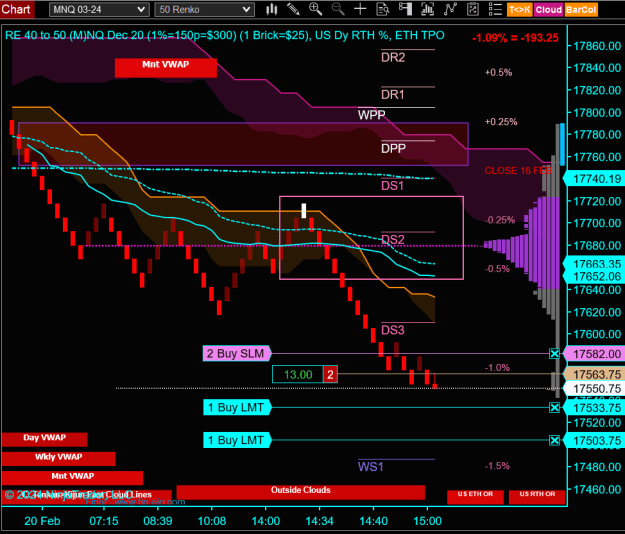The width and height of the screenshot is (625, 534).
Task: Click the Outside Clouds red label
Action: tap(301, 492)
